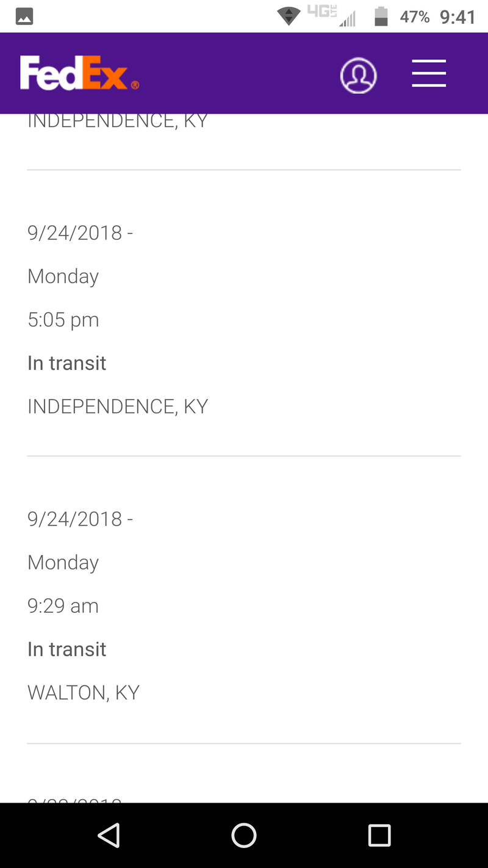Tap the Android home circle button
Viewport: 488px width, 868px height.
coord(244,835)
